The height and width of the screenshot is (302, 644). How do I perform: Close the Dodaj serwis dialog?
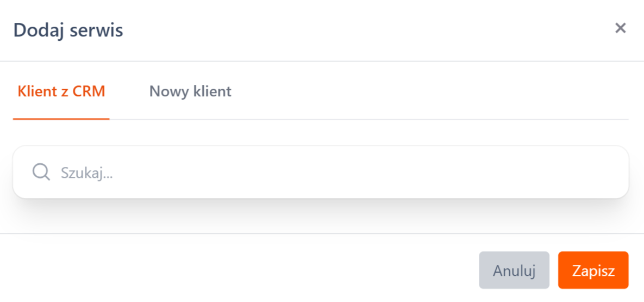point(620,28)
